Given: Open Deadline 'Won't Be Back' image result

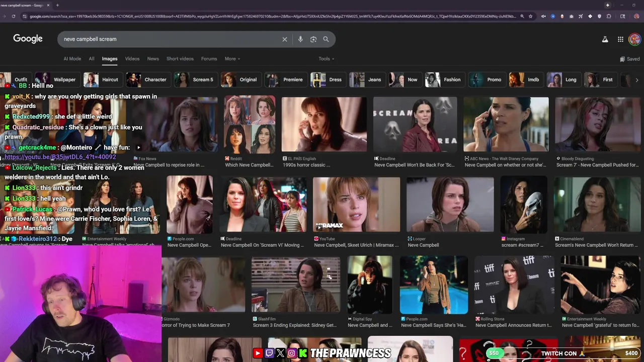Looking at the screenshot, I should pos(415,124).
